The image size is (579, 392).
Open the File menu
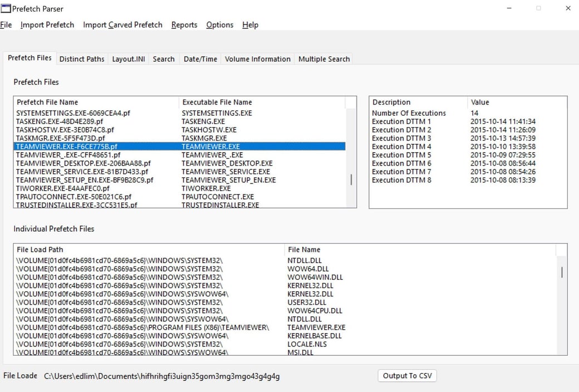[6, 24]
